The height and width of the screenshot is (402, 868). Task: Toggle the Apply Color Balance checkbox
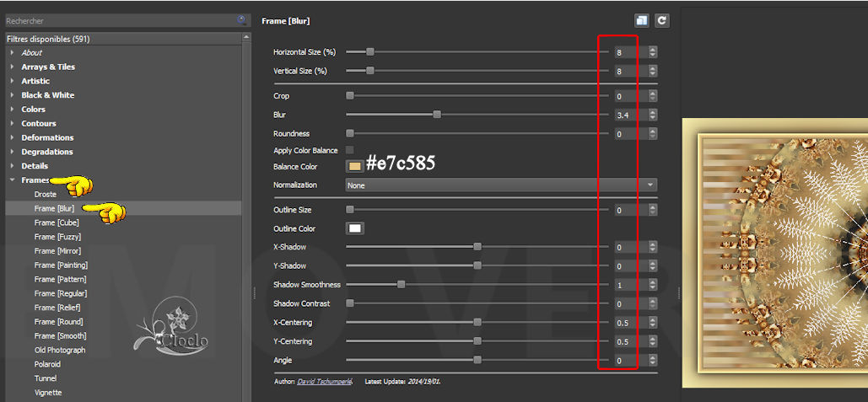(x=350, y=150)
